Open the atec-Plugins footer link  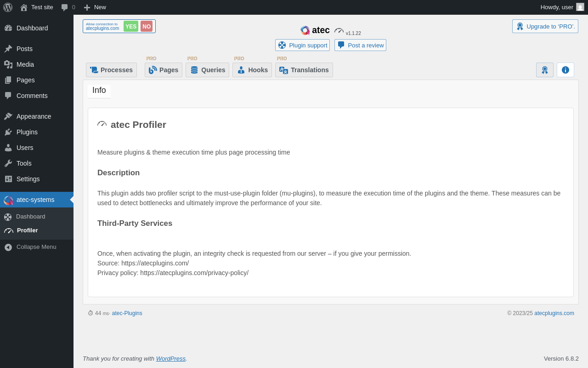point(127,313)
